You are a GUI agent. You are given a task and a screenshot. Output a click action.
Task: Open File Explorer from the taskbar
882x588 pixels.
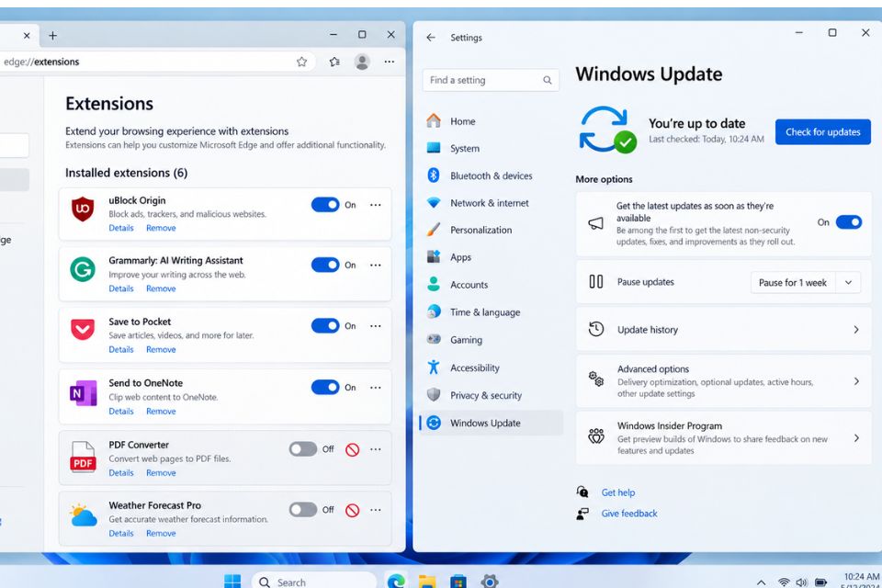(427, 581)
